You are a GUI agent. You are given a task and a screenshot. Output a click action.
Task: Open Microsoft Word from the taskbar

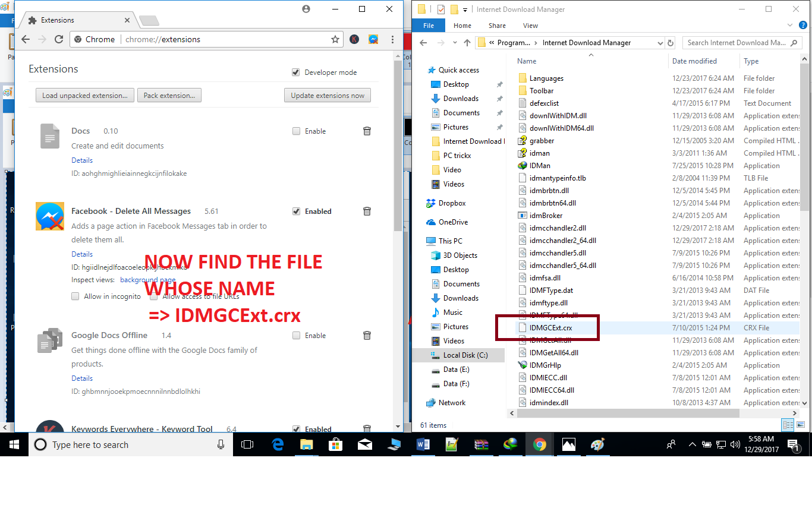(x=423, y=444)
